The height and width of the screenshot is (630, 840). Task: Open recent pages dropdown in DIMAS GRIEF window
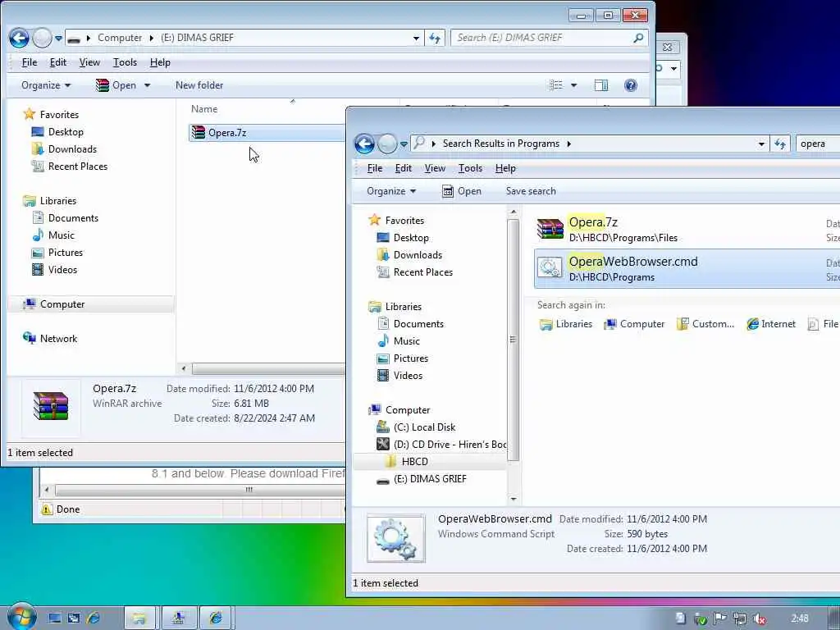(x=58, y=38)
